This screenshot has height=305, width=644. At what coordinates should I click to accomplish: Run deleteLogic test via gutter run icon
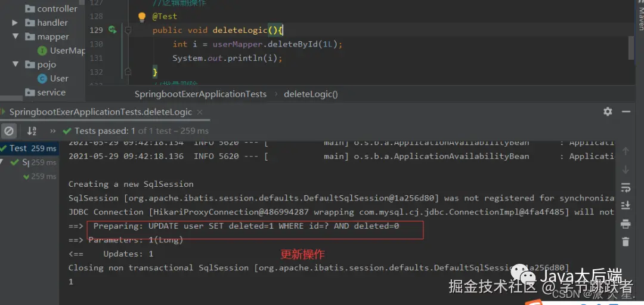(x=112, y=30)
